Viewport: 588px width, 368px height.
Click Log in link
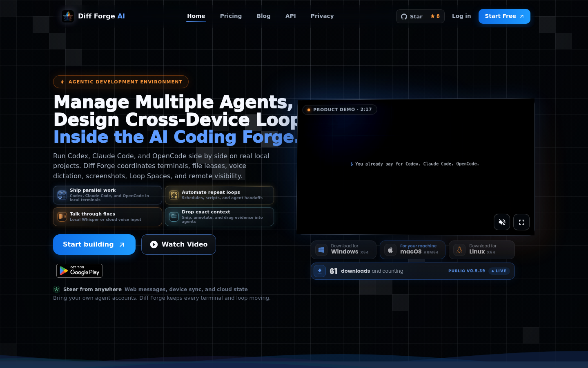coord(461,16)
